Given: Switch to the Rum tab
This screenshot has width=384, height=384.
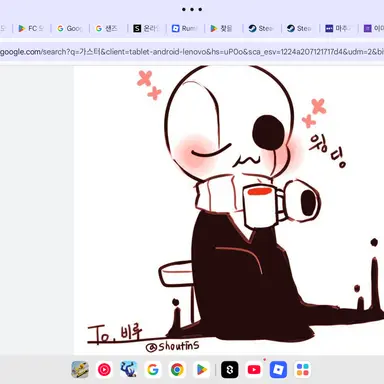Looking at the screenshot, I should (185, 29).
